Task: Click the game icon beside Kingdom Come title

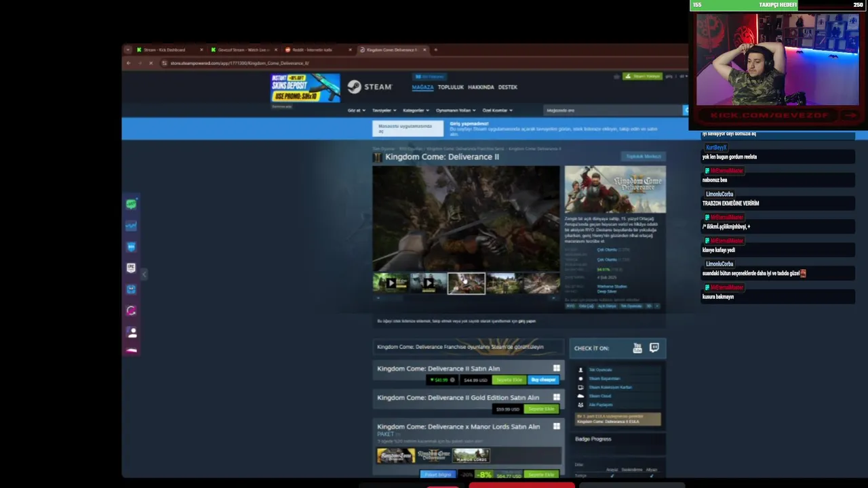Action: pyautogui.click(x=378, y=157)
